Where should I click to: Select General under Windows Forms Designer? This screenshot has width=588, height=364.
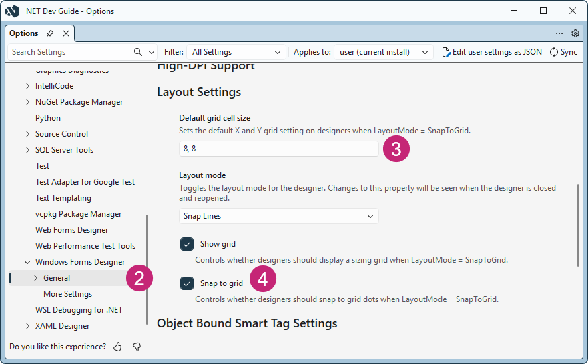click(57, 278)
